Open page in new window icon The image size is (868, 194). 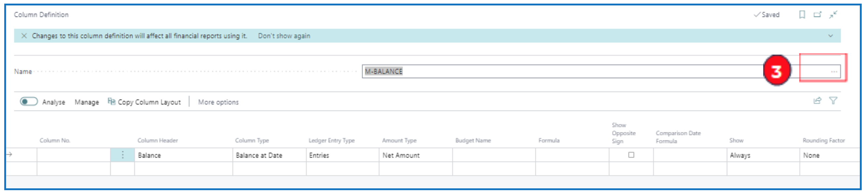(817, 15)
